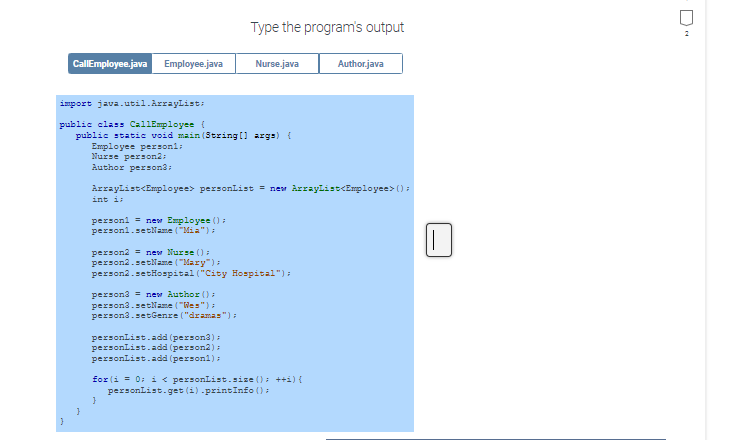This screenshot has width=730, height=440.
Task: Open the Employee.java tab
Action: pos(193,64)
